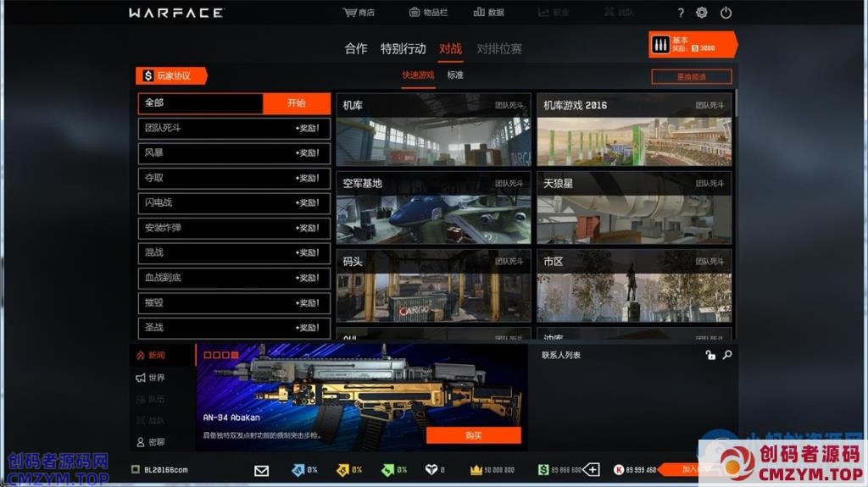Screen dimensions: 868x487
Task: Switch to the 标准 standard sub-tab
Action: (455, 75)
